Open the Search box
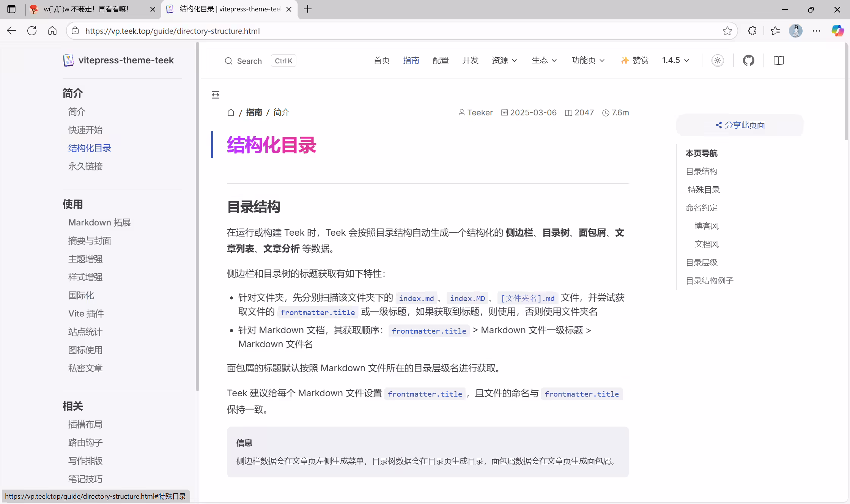 tap(260, 61)
